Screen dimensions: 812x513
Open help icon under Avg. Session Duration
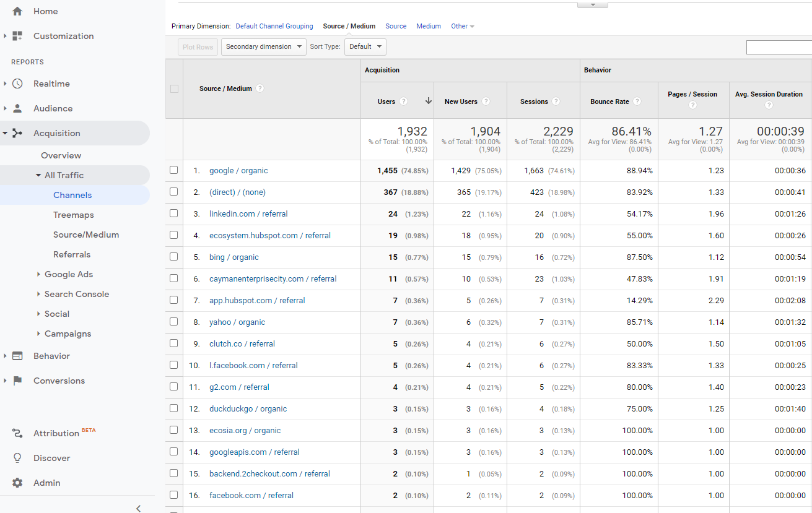click(x=769, y=105)
